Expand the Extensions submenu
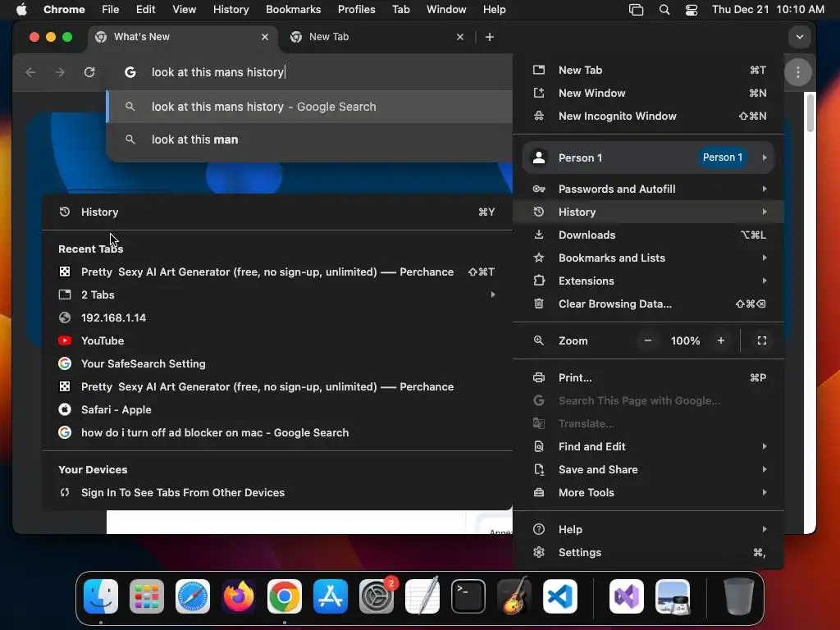The height and width of the screenshot is (630, 840). click(x=649, y=281)
